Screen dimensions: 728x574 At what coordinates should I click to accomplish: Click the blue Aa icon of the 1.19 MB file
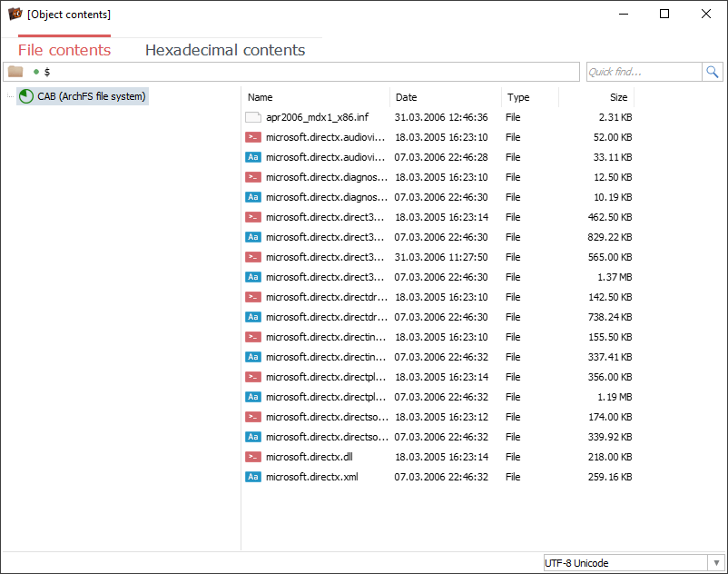(253, 397)
